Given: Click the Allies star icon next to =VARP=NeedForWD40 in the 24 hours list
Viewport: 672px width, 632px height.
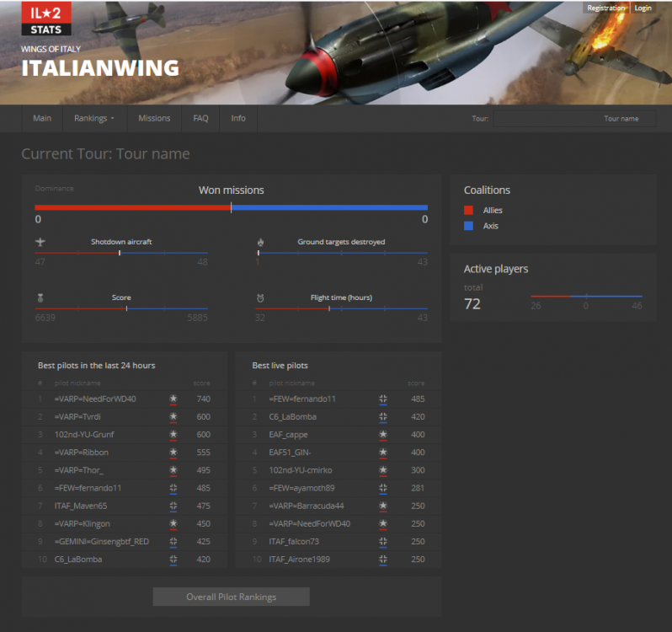Looking at the screenshot, I should coord(173,399).
